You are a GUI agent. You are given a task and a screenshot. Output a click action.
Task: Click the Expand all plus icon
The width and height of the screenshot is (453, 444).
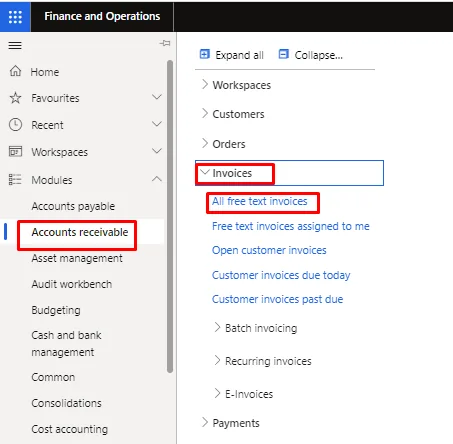pyautogui.click(x=204, y=54)
